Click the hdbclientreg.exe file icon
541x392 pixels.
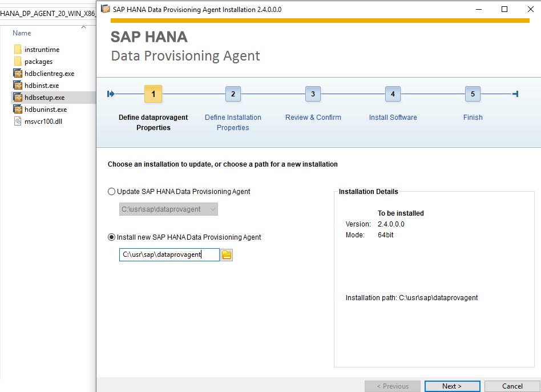coord(18,74)
